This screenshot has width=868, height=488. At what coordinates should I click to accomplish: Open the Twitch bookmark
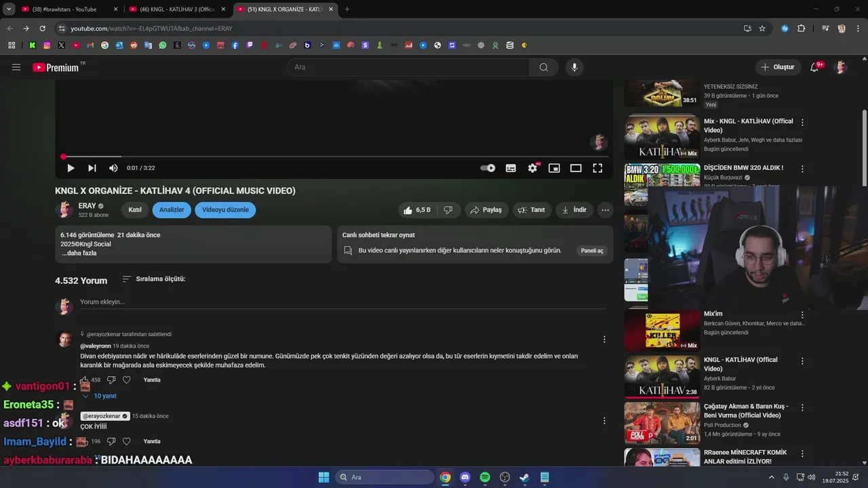tap(250, 45)
